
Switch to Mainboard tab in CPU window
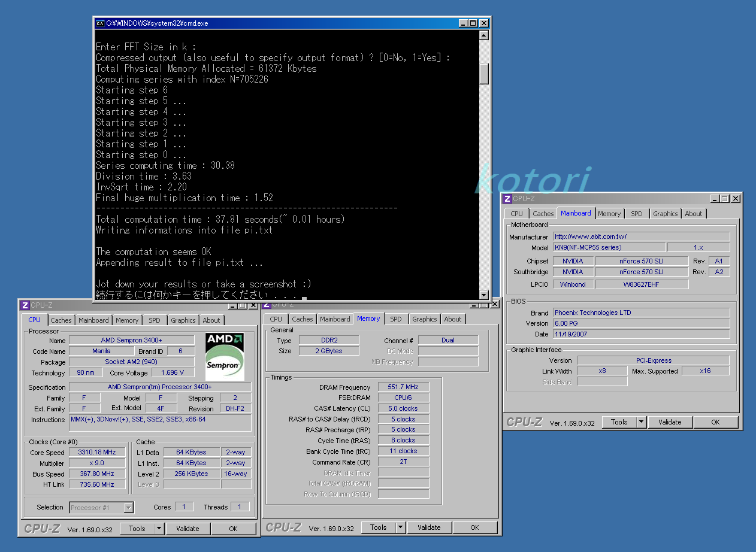coord(94,320)
